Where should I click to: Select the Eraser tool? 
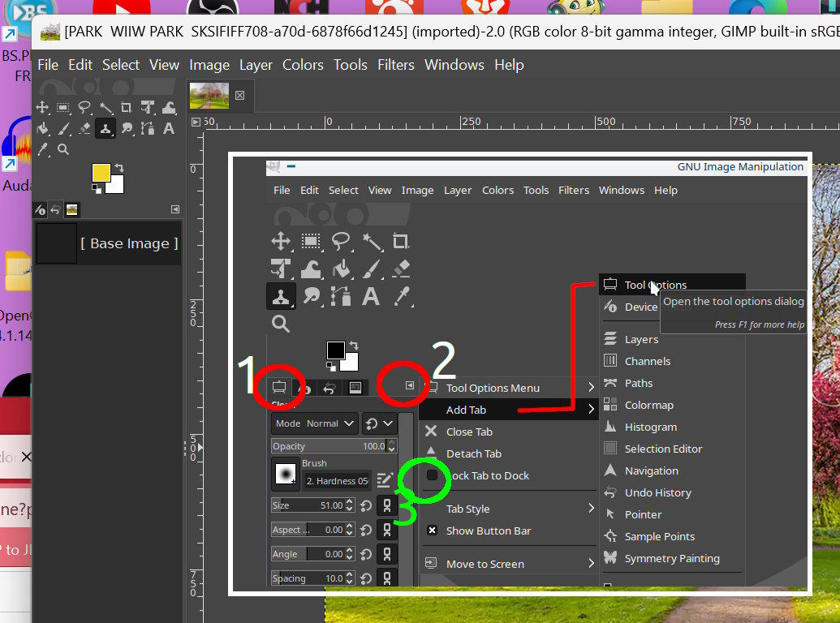coord(84,128)
